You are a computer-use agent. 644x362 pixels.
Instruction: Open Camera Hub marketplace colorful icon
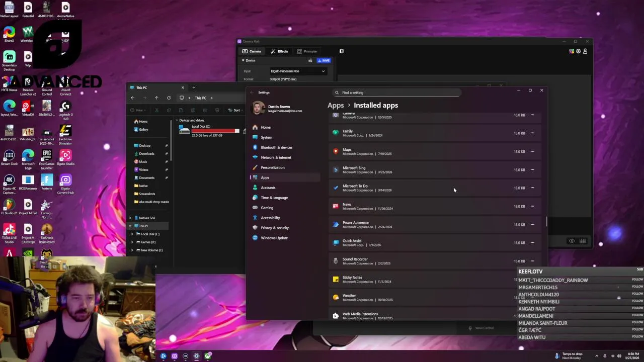[572, 51]
